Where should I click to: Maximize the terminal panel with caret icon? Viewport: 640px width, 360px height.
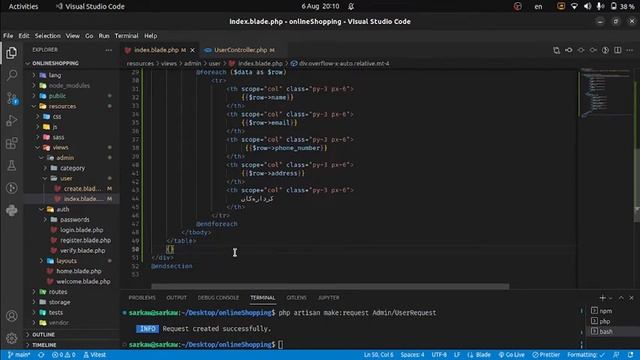(621, 298)
